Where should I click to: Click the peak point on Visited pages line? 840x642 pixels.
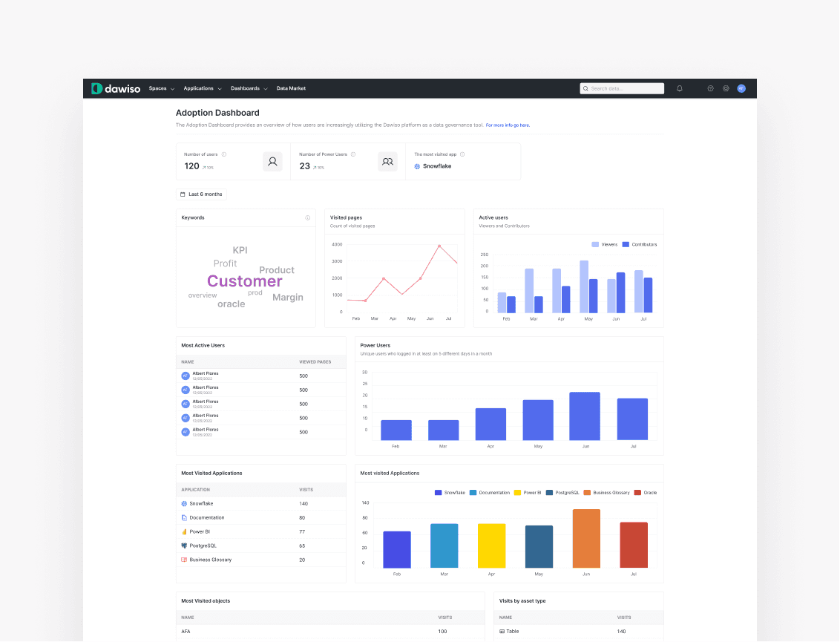pyautogui.click(x=439, y=246)
